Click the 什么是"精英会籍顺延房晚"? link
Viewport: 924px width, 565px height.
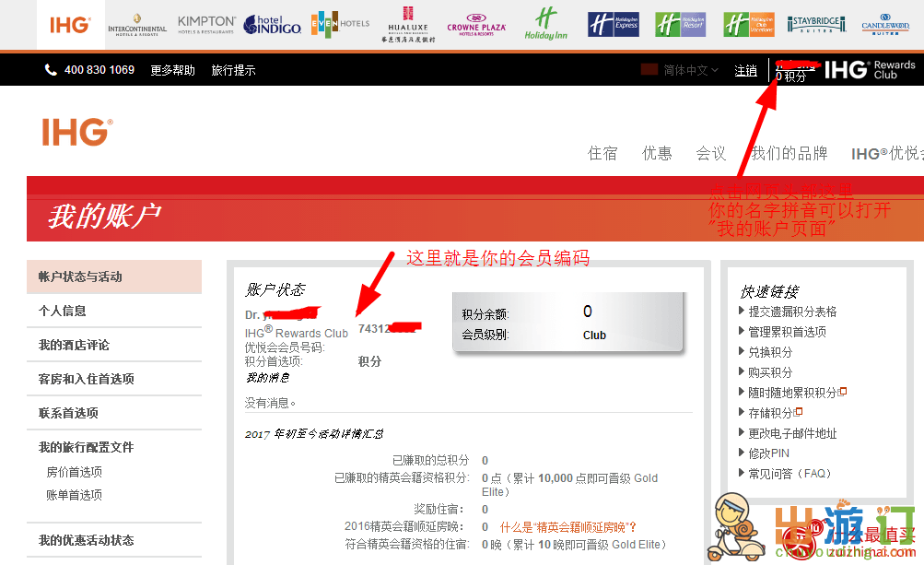click(x=568, y=527)
